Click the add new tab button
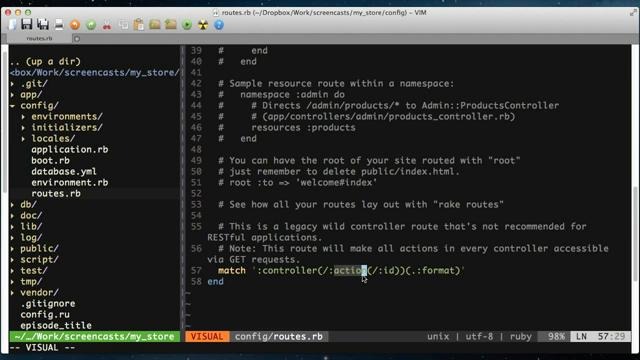 pos(77,39)
